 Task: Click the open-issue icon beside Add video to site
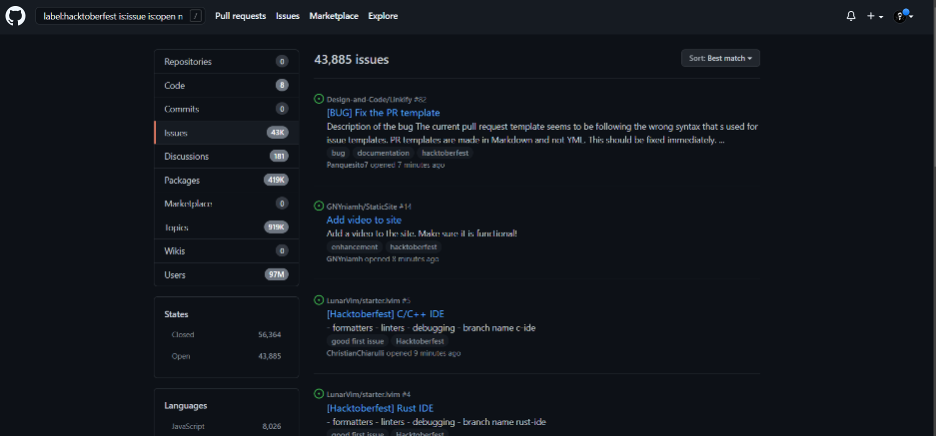click(x=319, y=206)
